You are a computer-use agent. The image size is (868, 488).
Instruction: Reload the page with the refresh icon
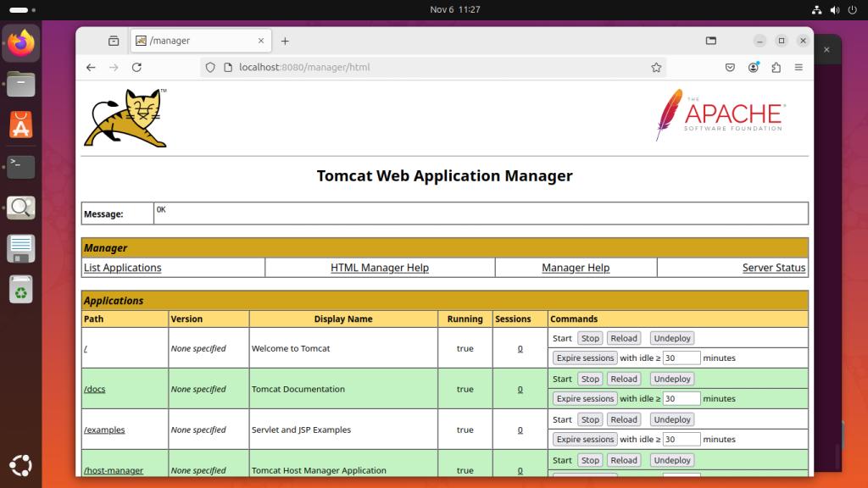137,67
